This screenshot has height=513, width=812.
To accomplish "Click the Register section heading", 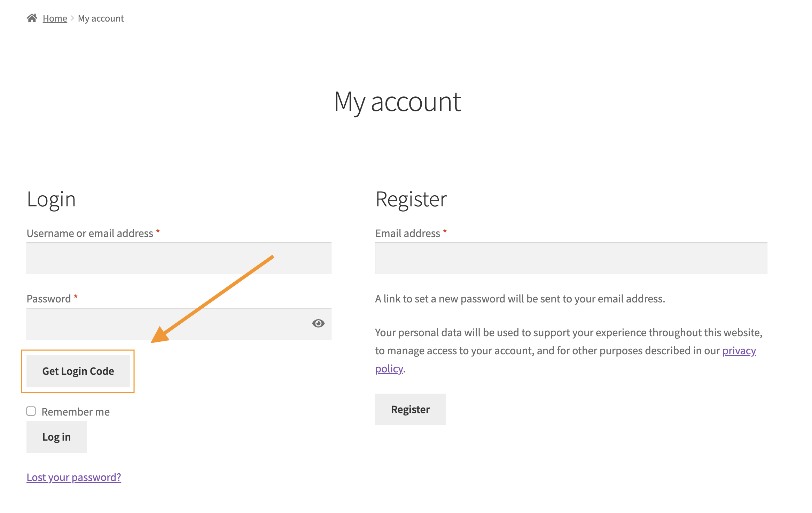I will 411,199.
